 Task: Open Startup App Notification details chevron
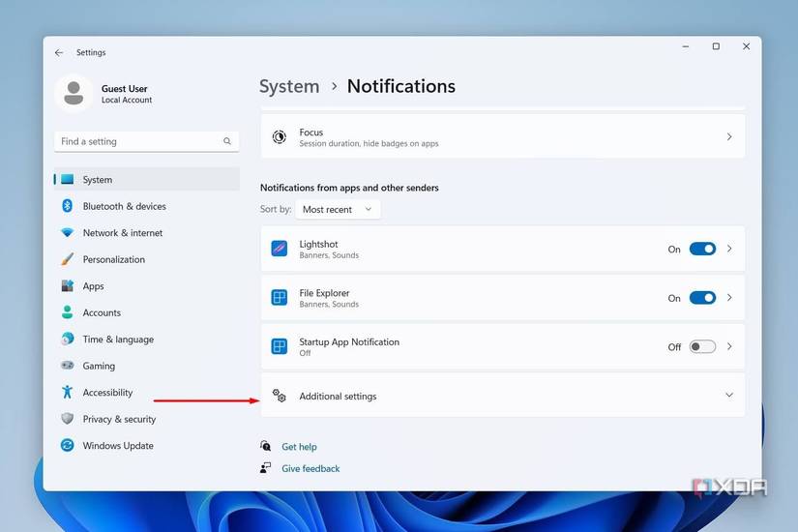pos(729,346)
